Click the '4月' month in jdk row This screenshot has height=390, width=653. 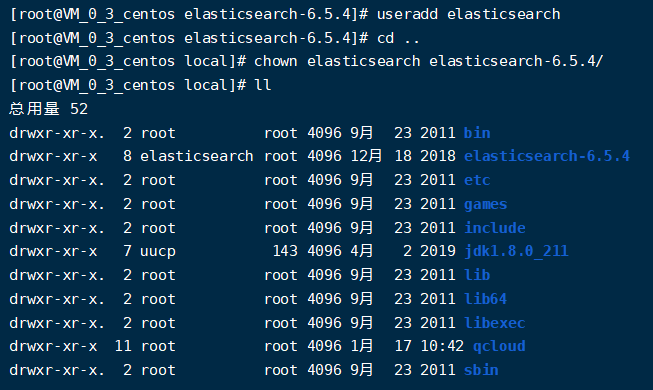pos(361,251)
